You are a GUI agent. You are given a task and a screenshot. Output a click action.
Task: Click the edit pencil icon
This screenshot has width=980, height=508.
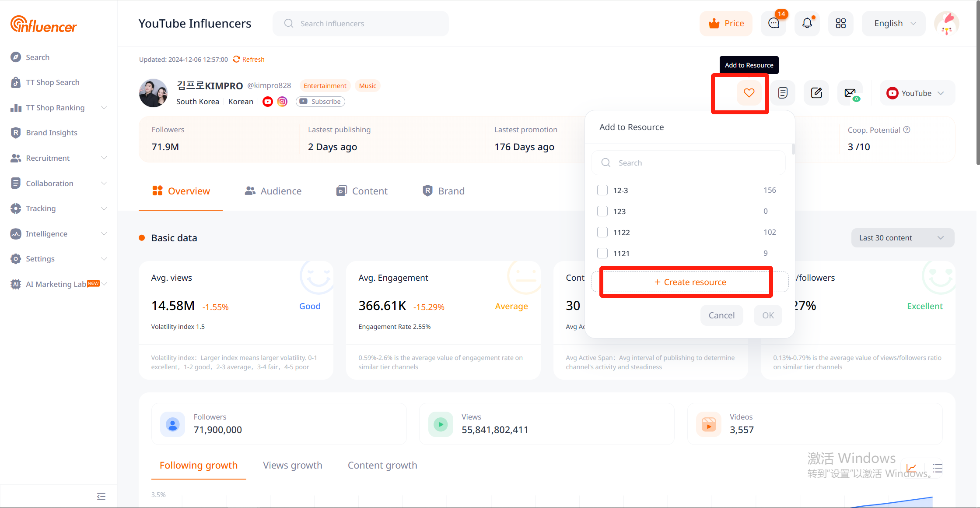click(x=816, y=93)
